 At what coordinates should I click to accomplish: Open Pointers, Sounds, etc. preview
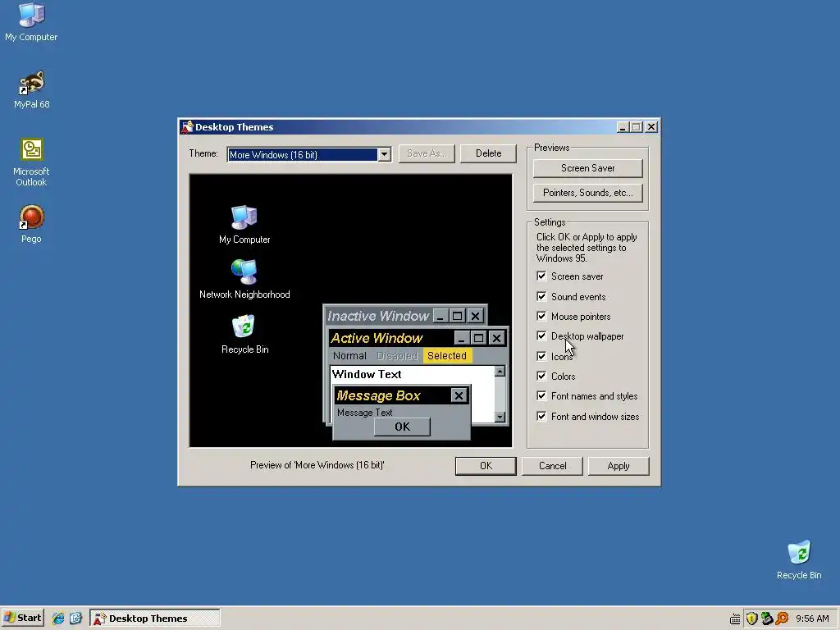tap(587, 193)
